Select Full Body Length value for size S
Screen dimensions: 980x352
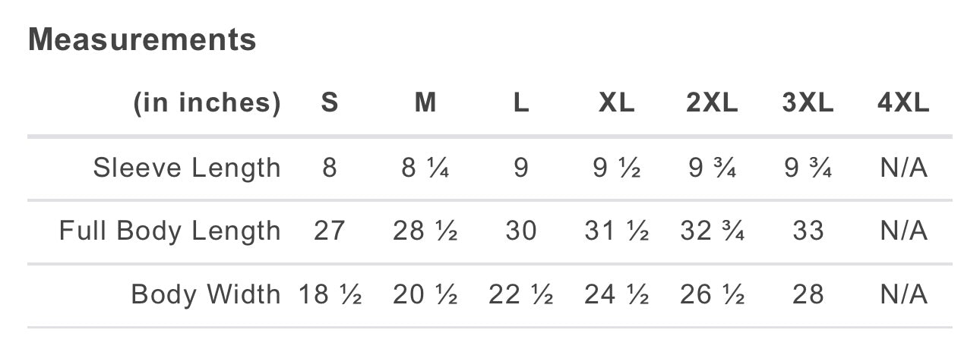(329, 231)
